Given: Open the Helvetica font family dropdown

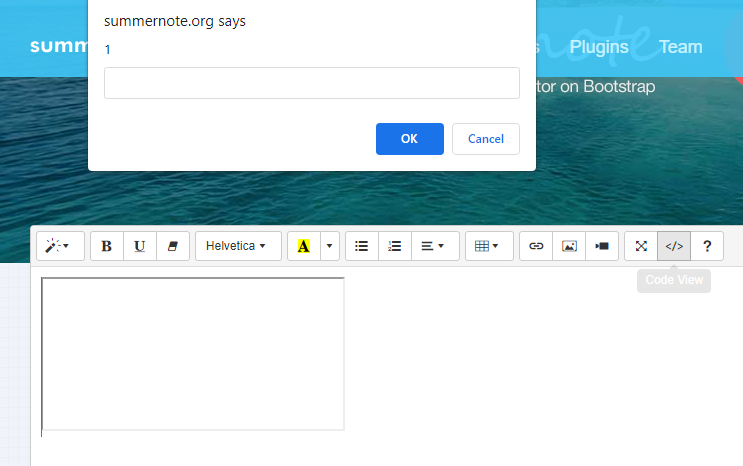Looking at the screenshot, I should 238,246.
